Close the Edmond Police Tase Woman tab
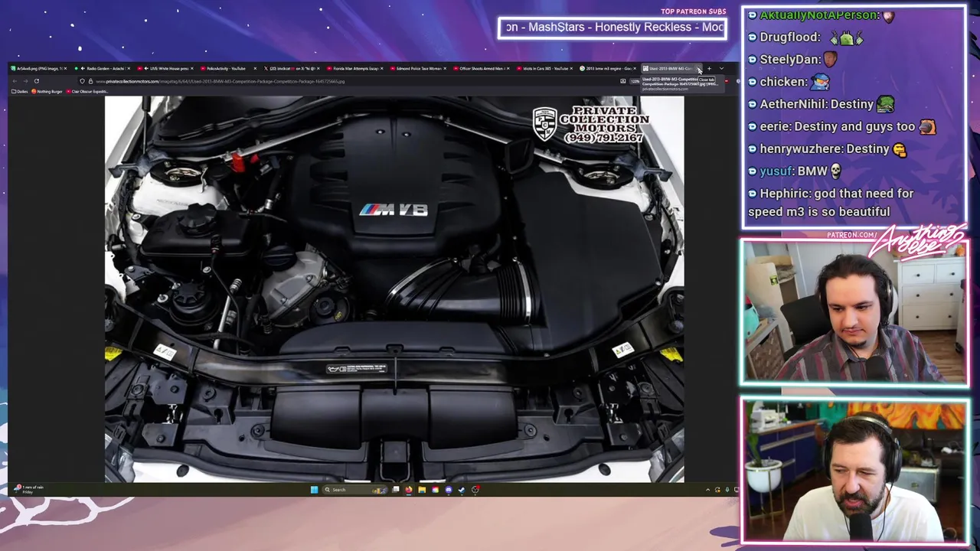 [x=445, y=68]
